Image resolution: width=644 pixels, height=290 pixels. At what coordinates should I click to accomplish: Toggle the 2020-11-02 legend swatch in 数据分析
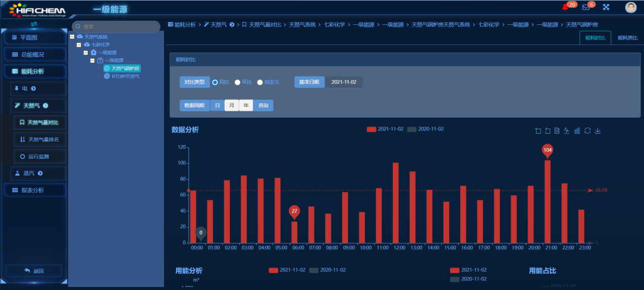(x=412, y=129)
